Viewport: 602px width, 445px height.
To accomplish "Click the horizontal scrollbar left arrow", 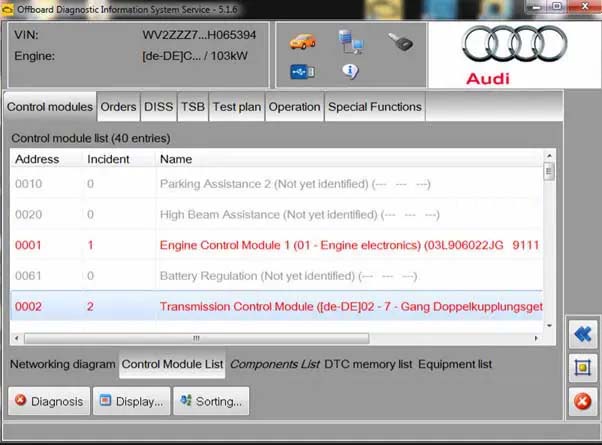I will (x=17, y=338).
